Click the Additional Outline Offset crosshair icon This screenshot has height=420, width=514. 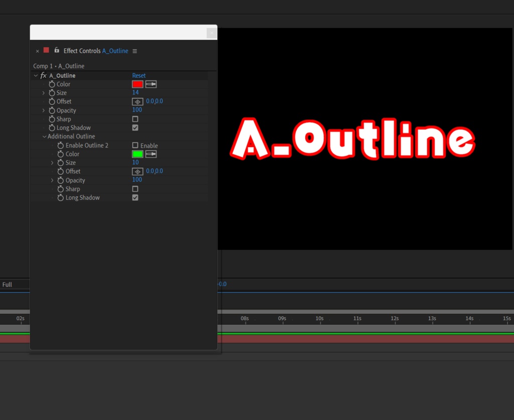coord(138,171)
